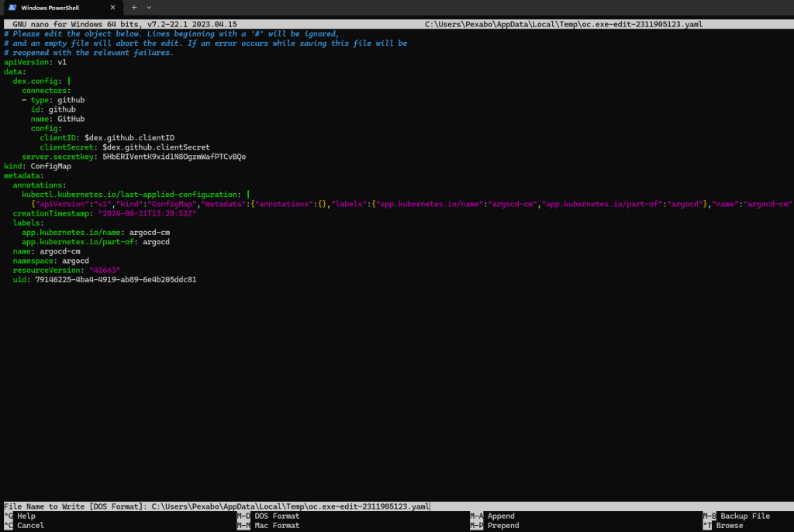Click the 'id: github' line
Screen dimensions: 794x532
coord(54,109)
